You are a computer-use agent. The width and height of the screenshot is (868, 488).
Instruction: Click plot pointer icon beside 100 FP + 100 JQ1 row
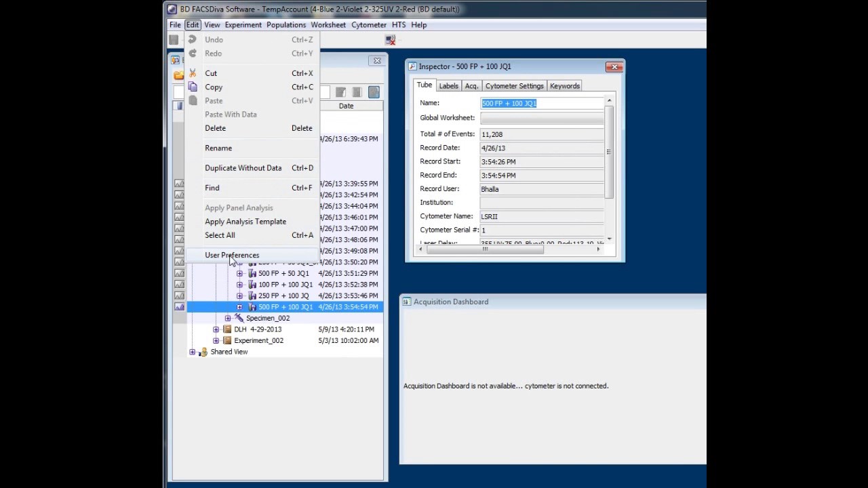179,285
